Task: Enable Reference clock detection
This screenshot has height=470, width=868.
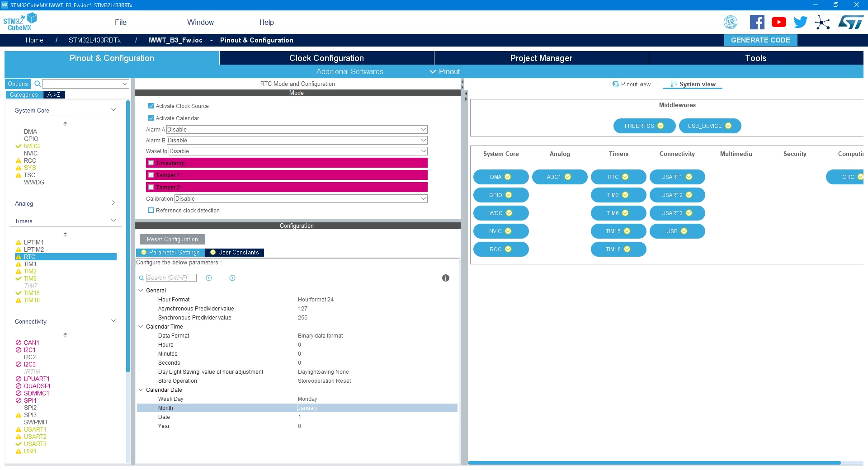Action: coord(151,210)
